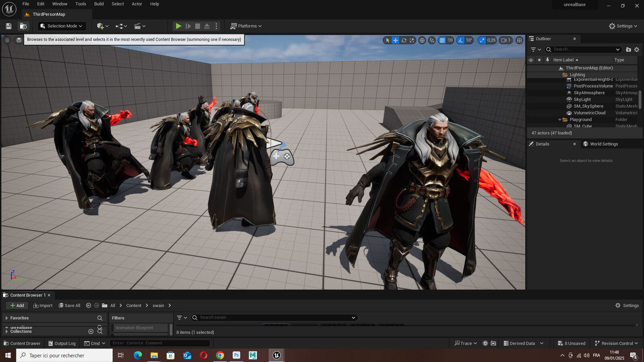The image size is (644, 362).
Task: Toggle world/local coordinate system globe icon
Action: click(x=422, y=40)
